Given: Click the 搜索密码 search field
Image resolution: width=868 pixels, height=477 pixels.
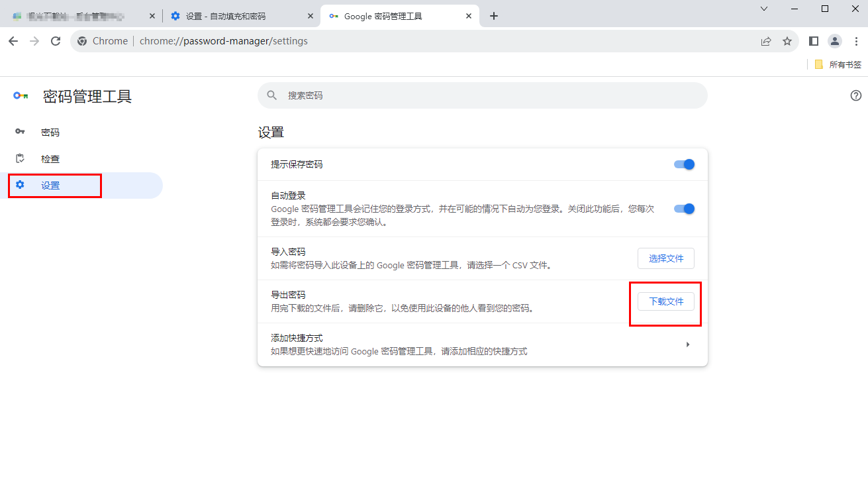Looking at the screenshot, I should coord(483,95).
